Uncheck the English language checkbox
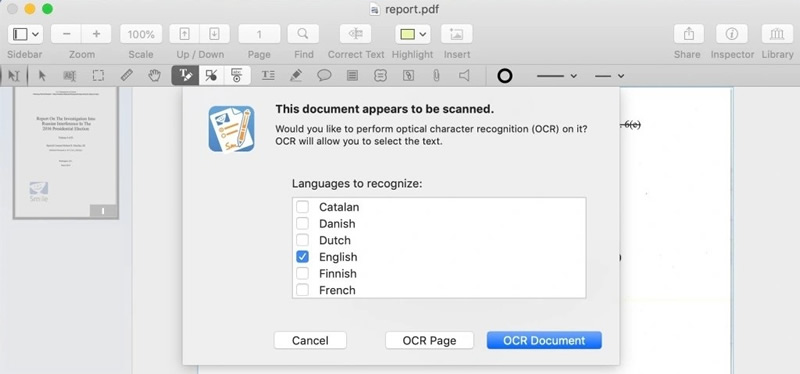Screen dimensions: 800x374 303,257
